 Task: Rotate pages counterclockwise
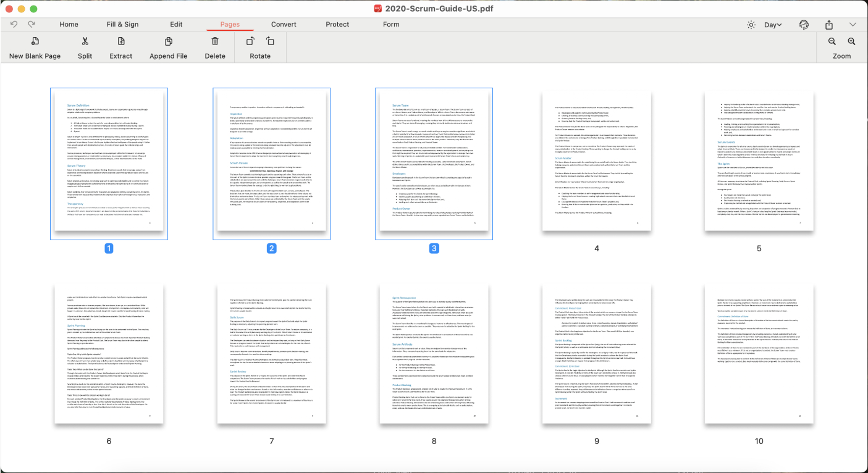[250, 41]
